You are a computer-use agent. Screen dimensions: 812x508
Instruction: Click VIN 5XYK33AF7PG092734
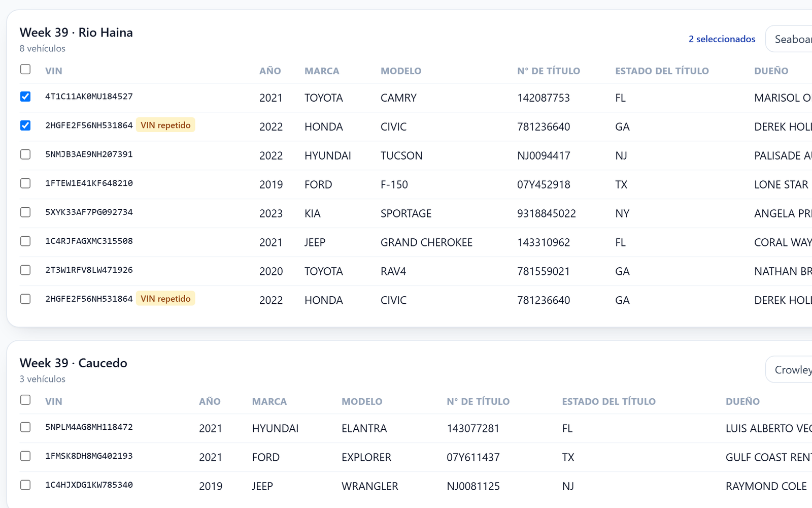pyautogui.click(x=89, y=212)
